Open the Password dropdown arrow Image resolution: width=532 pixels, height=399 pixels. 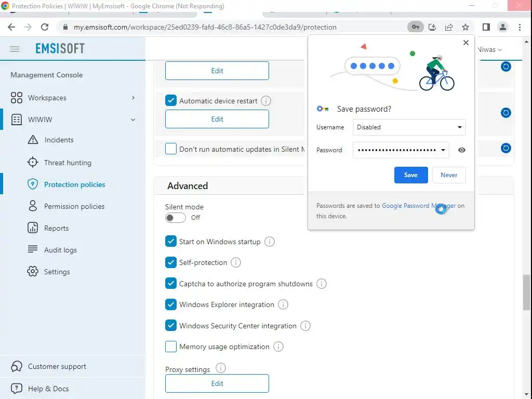pyautogui.click(x=443, y=150)
